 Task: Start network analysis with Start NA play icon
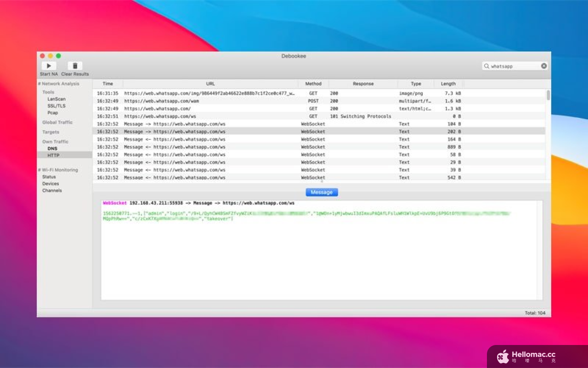[49, 66]
